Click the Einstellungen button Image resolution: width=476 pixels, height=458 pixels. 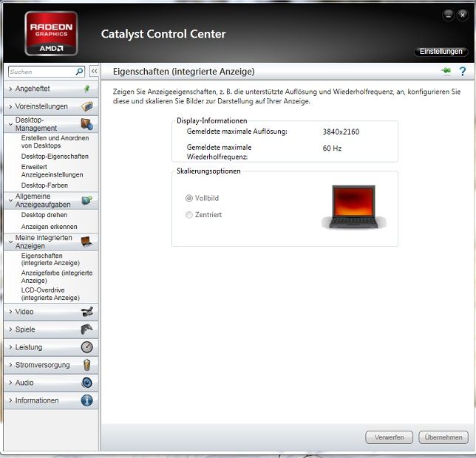441,51
